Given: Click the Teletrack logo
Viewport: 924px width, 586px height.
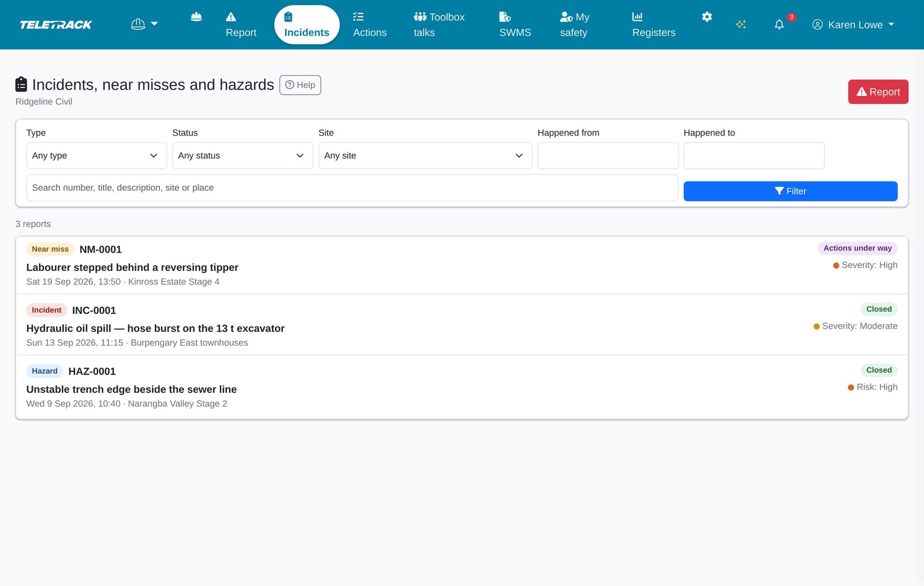Looking at the screenshot, I should point(56,25).
